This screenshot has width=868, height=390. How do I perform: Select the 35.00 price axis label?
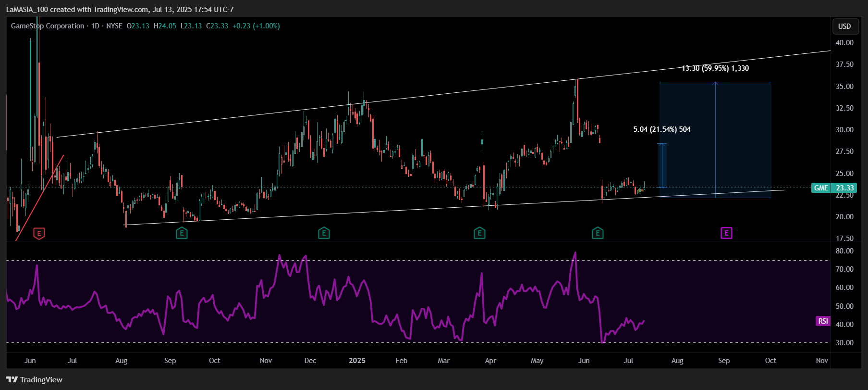844,87
